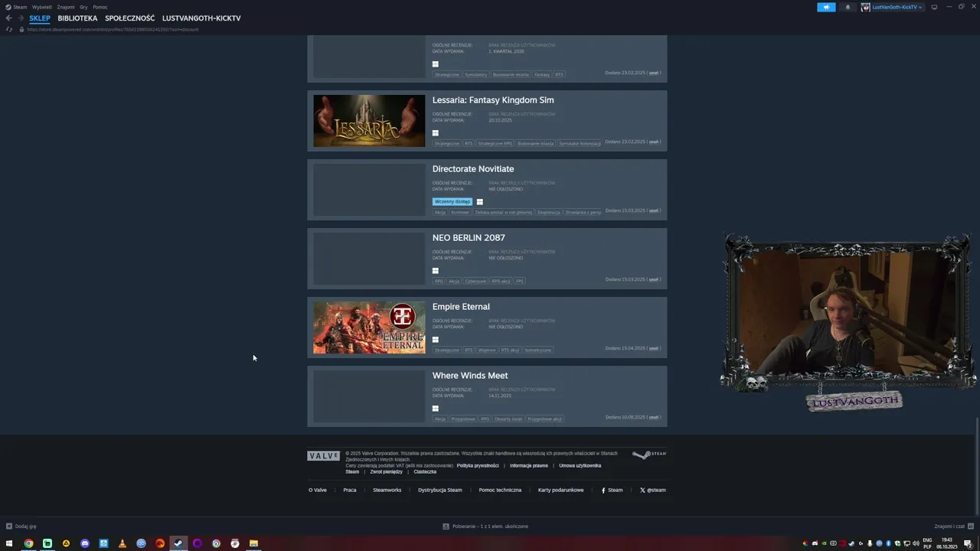This screenshot has height=551, width=980.
Task: Switch to Big Picture mode icon
Action: (934, 7)
